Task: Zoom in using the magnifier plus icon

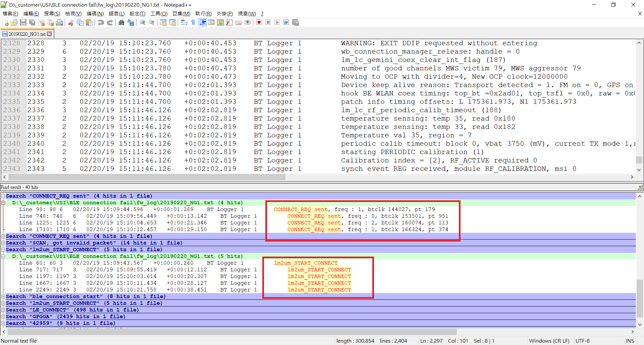Action: tap(143, 22)
